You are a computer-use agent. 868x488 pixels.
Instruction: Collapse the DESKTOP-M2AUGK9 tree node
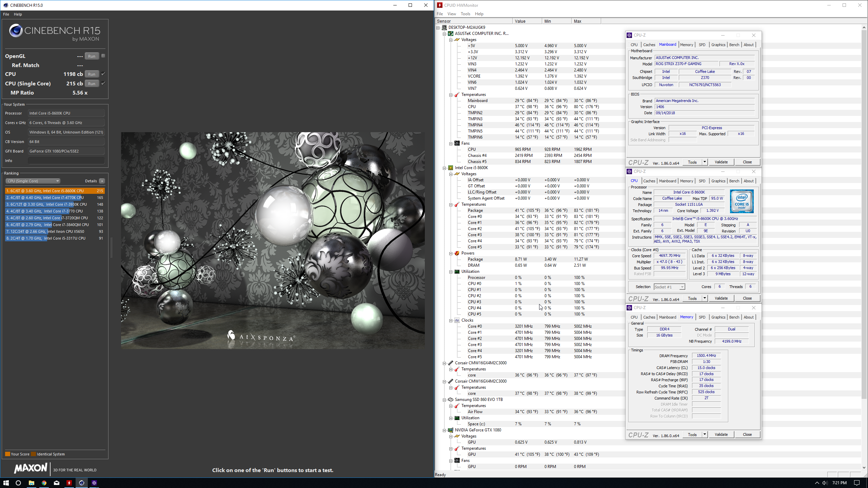[x=438, y=27]
